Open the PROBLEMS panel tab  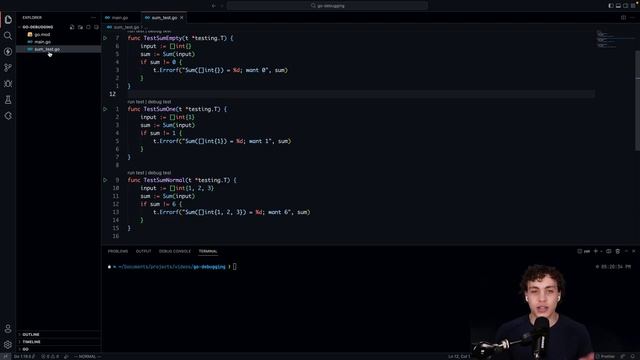point(118,251)
